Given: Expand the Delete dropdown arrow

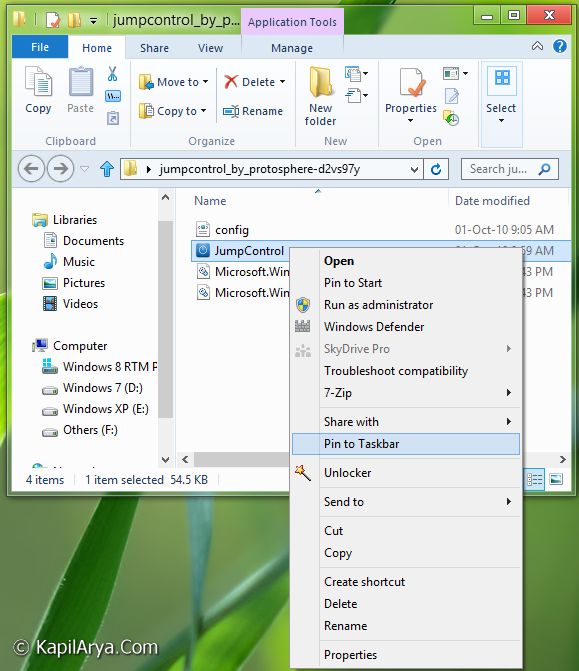Looking at the screenshot, I should (x=282, y=82).
